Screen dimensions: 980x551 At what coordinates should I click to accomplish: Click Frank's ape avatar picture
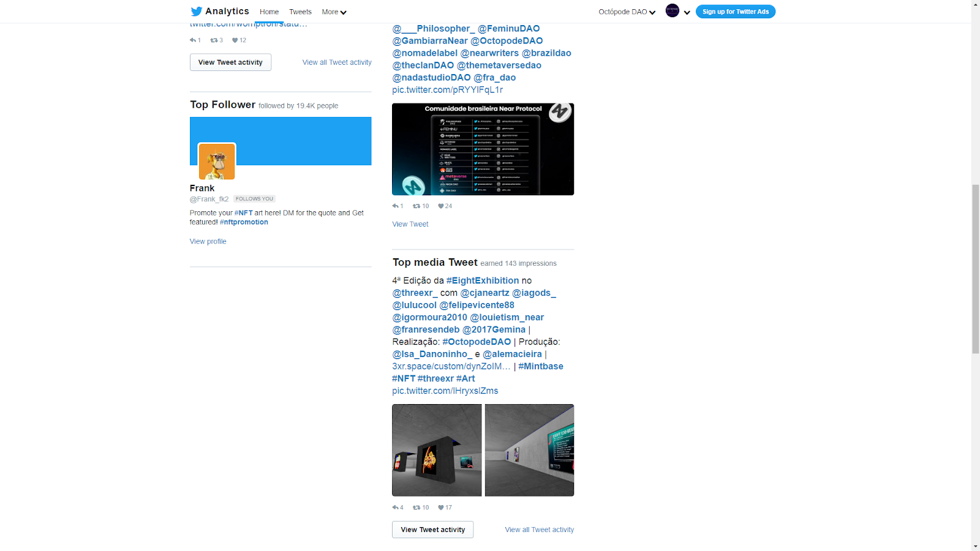point(217,162)
